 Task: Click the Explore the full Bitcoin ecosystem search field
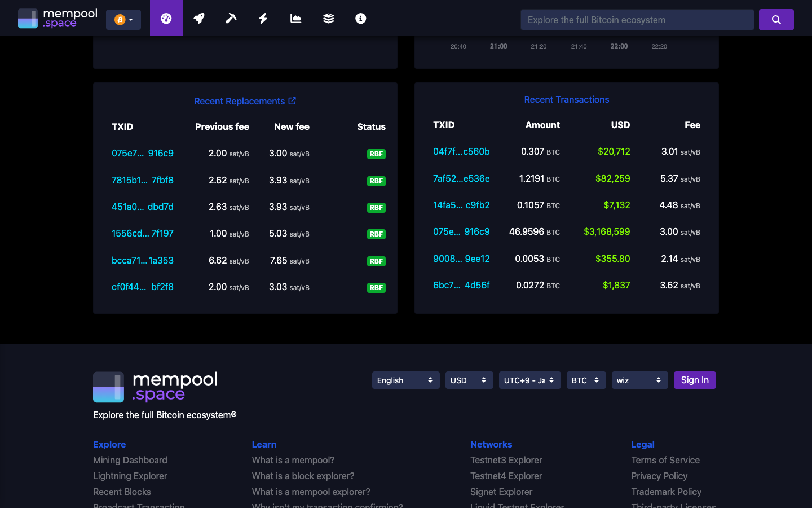coord(637,19)
